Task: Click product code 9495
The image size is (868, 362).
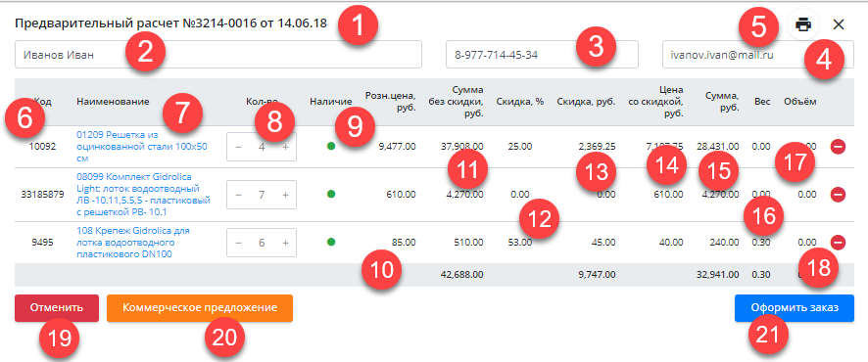Action: (x=44, y=242)
